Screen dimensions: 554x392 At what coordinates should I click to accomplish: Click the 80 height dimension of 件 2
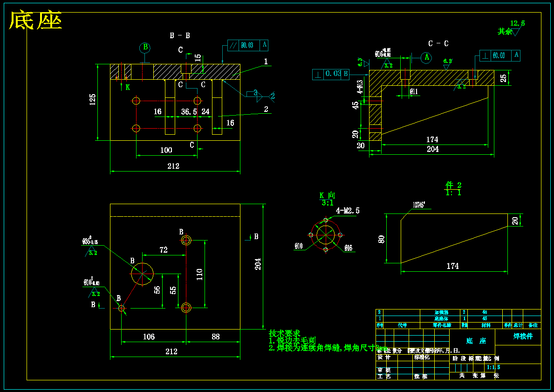pyautogui.click(x=381, y=239)
